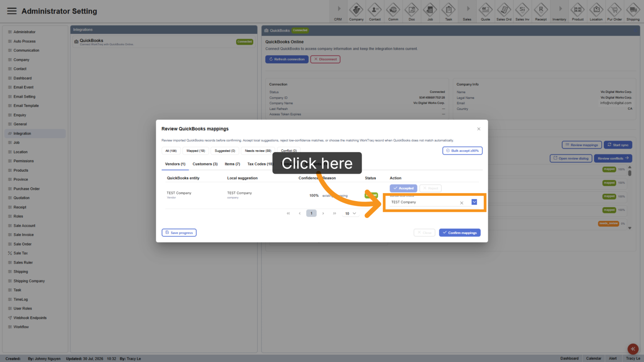Click Save progress button

179,233
